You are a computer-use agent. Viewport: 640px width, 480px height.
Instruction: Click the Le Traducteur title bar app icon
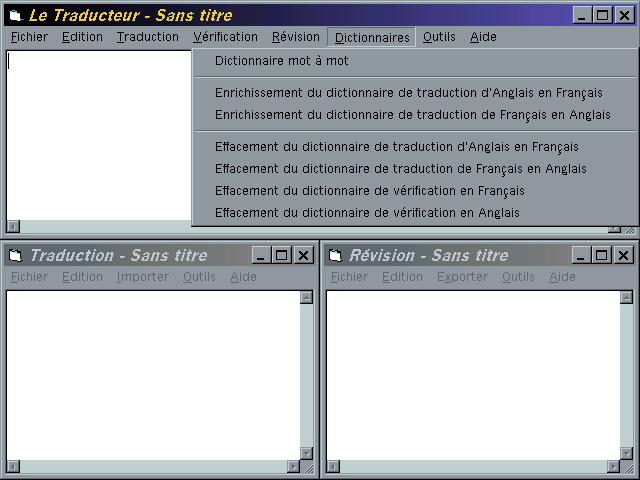pyautogui.click(x=16, y=16)
